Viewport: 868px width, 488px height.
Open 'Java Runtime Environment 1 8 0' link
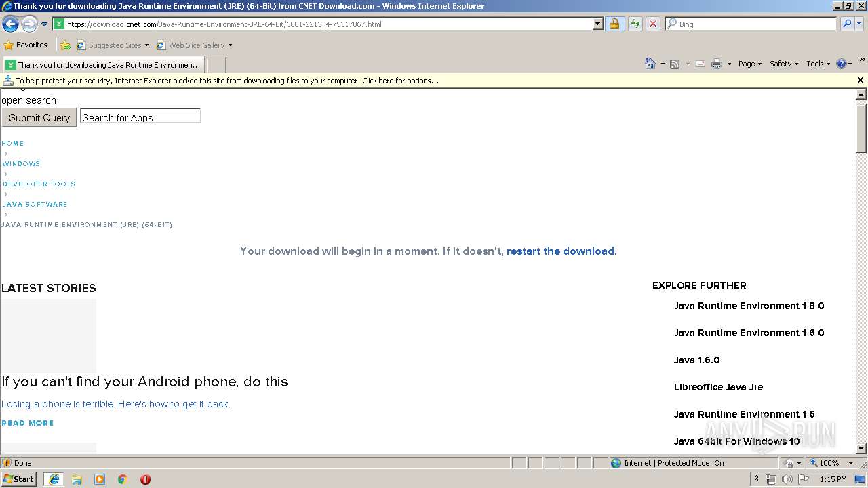(749, 306)
